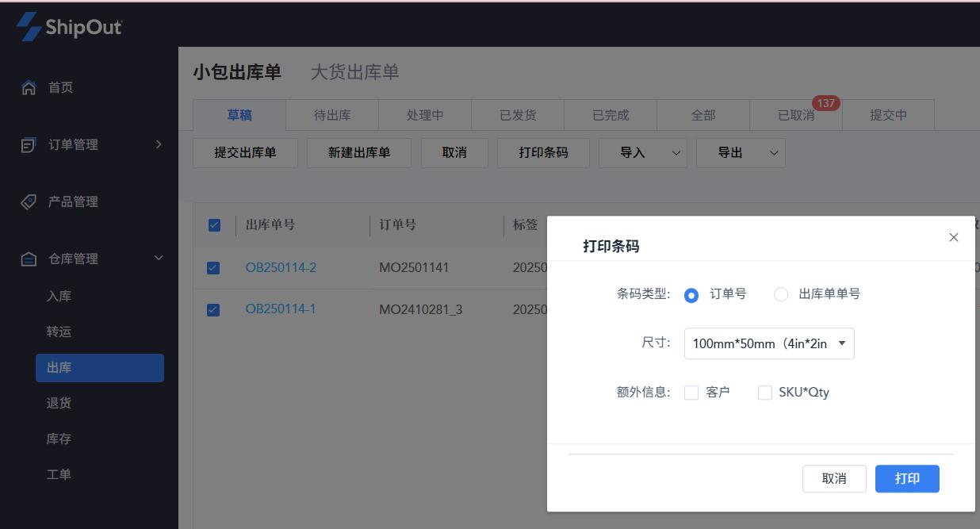
Task: Click the ShipOut logo icon
Action: [29, 27]
